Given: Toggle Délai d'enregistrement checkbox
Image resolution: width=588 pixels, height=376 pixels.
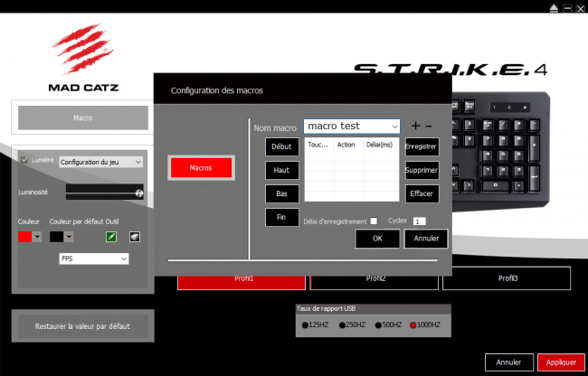Looking at the screenshot, I should (x=374, y=221).
